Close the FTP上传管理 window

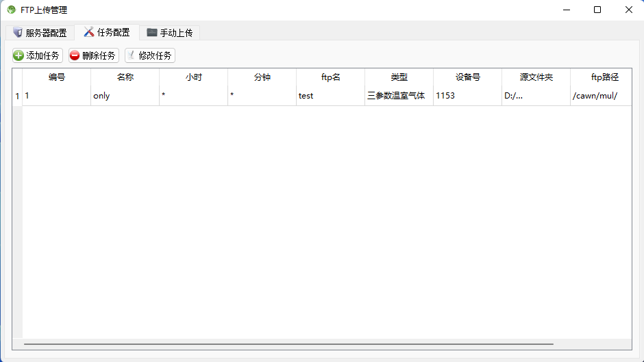628,10
